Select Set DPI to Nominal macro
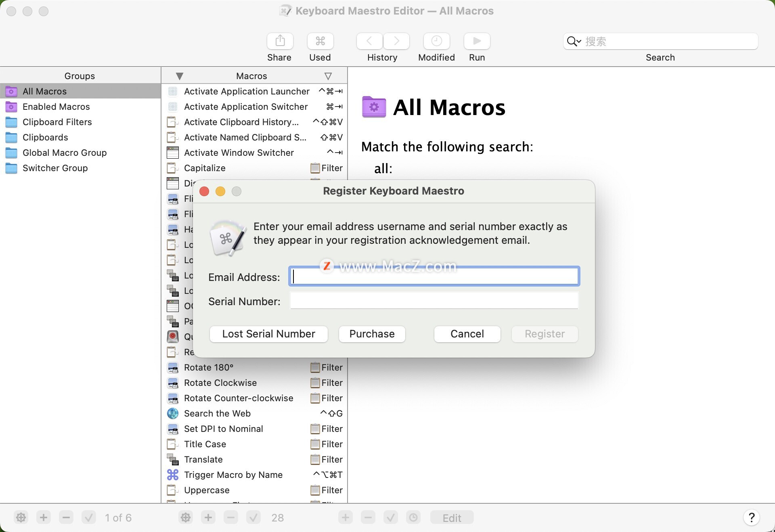This screenshot has height=532, width=775. (254, 429)
